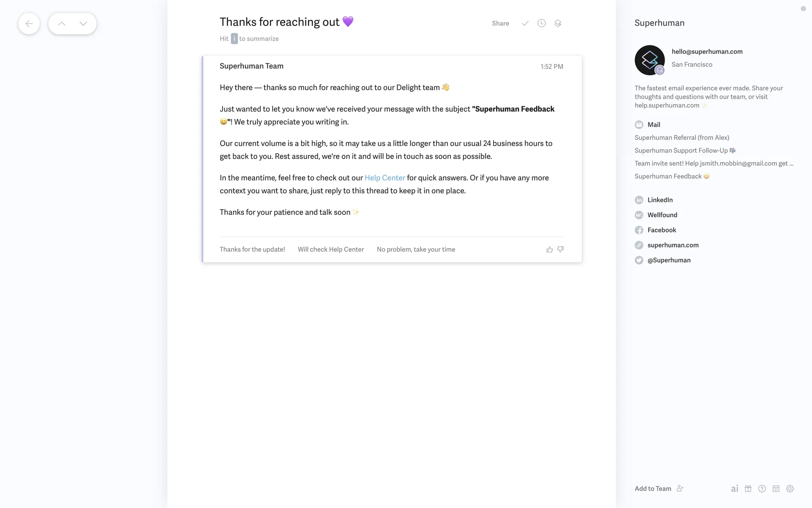Go to the previous email with the up chevron

pyautogui.click(x=62, y=24)
